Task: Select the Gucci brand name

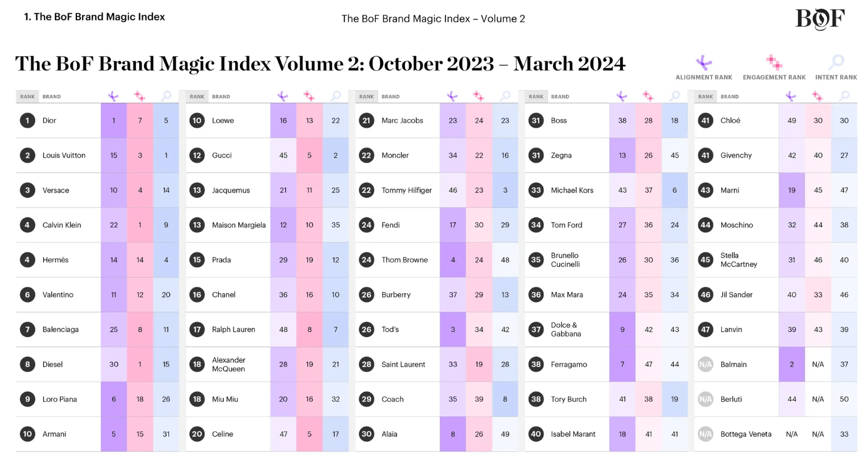Action: click(x=222, y=156)
